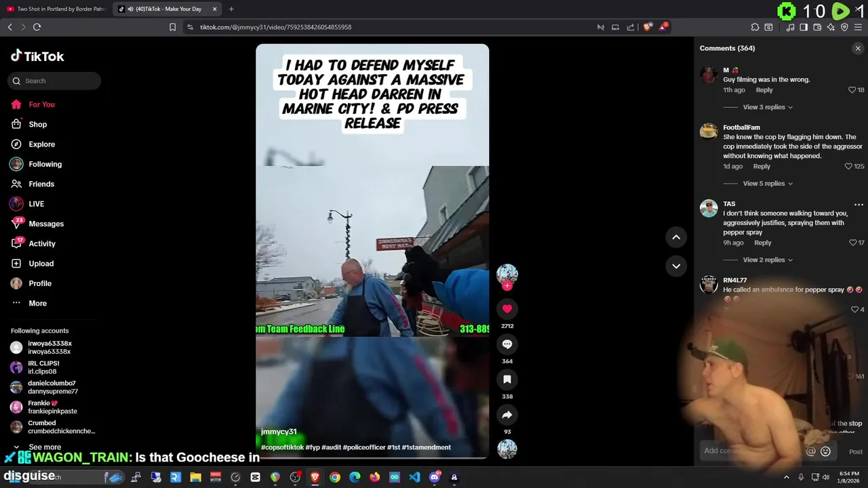Open the Shop page in sidebar
Image resolution: width=868 pixels, height=488 pixels.
pos(29,124)
